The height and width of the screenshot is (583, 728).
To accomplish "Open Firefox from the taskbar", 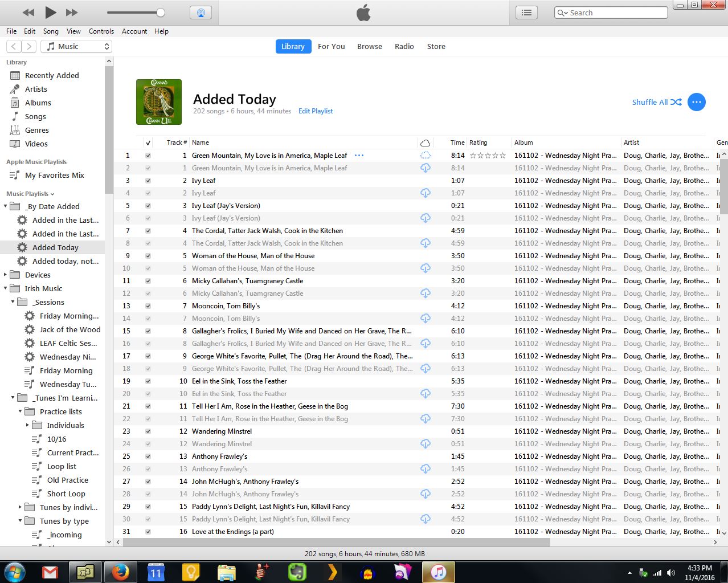I will point(120,572).
